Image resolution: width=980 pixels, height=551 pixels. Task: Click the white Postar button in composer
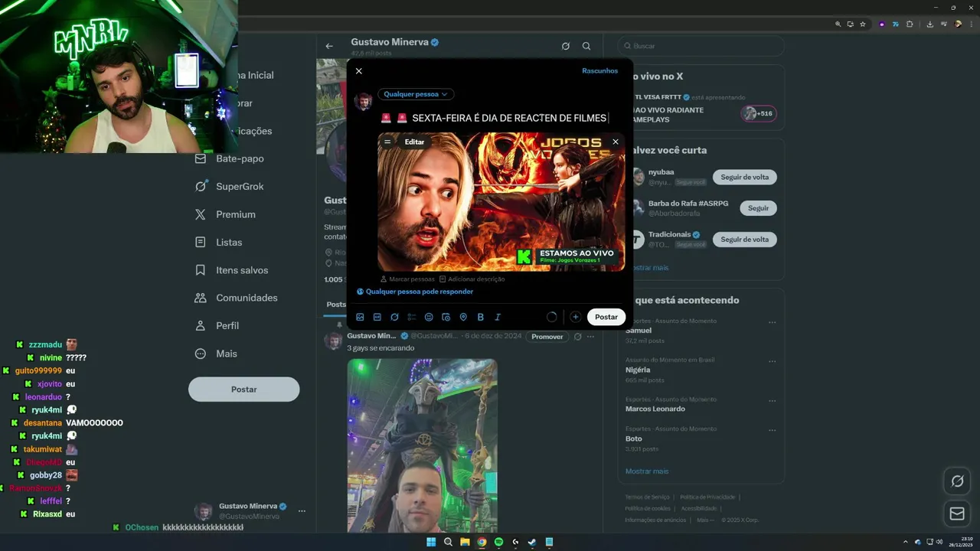pyautogui.click(x=606, y=317)
